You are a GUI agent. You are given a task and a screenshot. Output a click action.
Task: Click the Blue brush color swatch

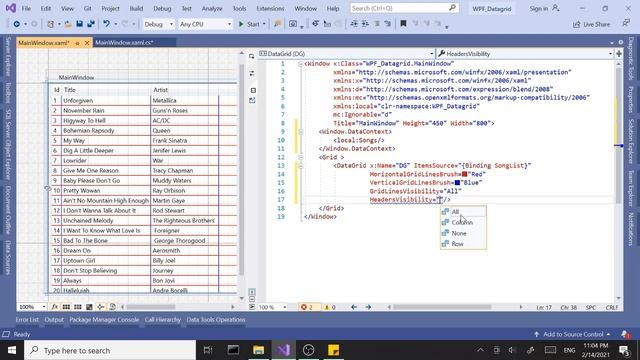(x=457, y=182)
